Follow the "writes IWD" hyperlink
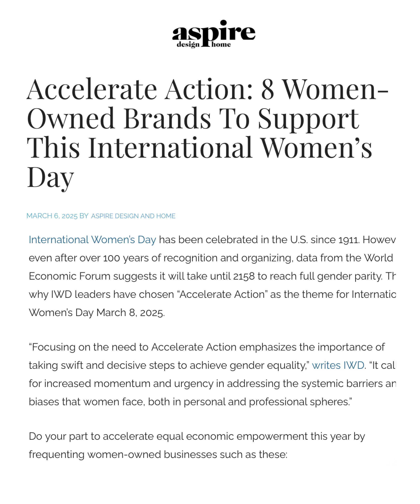 point(338,365)
